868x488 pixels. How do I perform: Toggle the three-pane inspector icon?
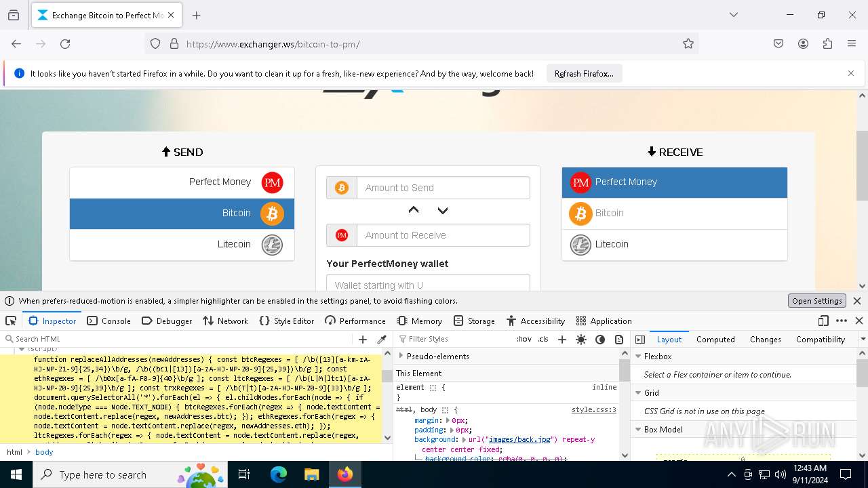tap(640, 340)
